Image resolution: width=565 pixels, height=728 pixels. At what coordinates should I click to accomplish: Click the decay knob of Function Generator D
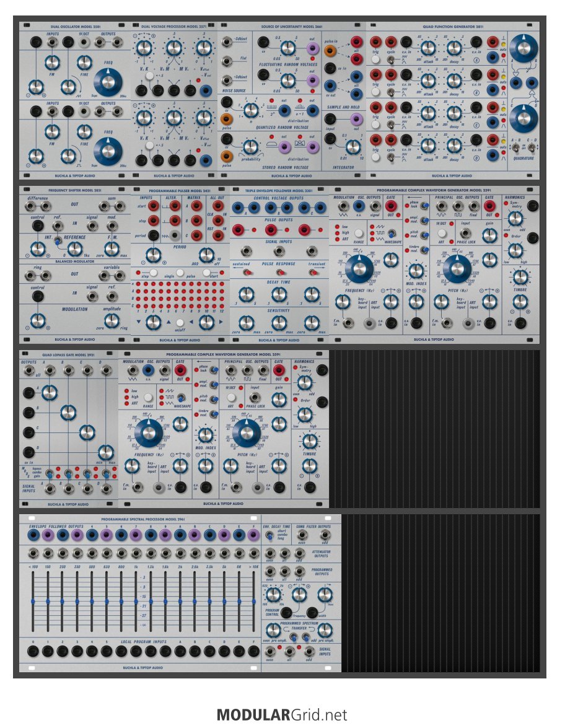coord(454,146)
